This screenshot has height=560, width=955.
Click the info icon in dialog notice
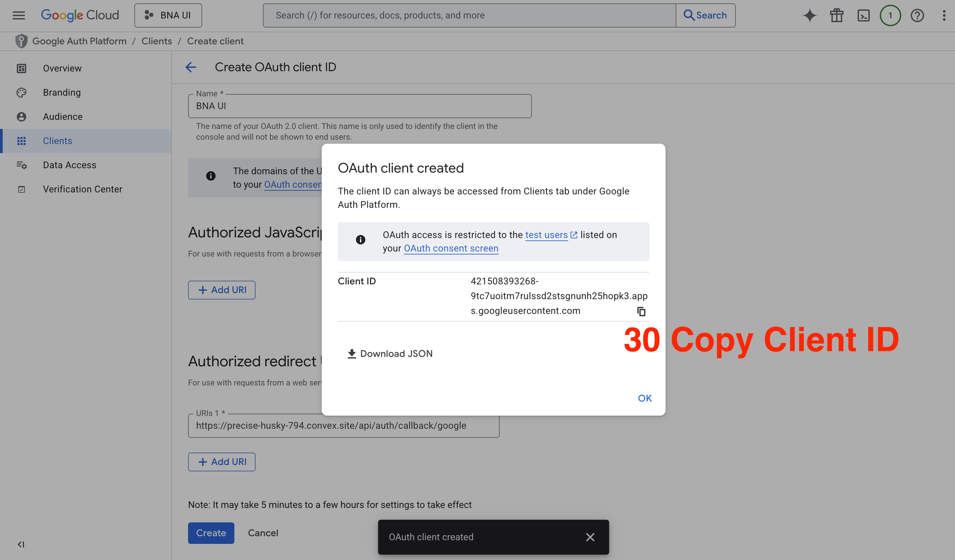[x=360, y=239]
